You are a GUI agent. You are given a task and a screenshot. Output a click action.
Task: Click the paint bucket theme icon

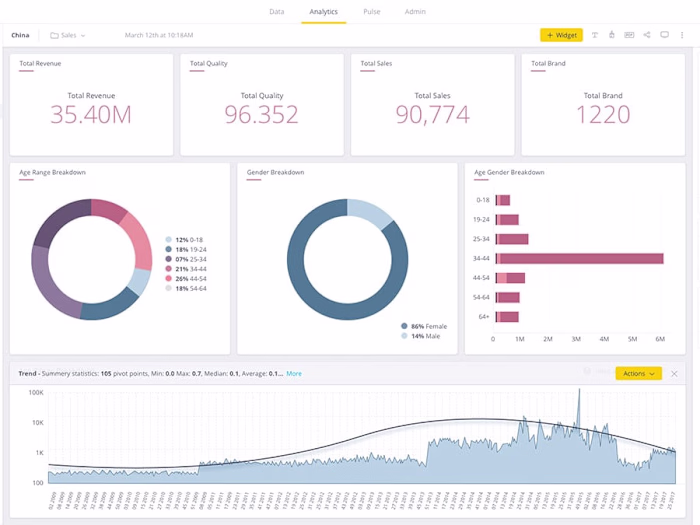(x=612, y=35)
